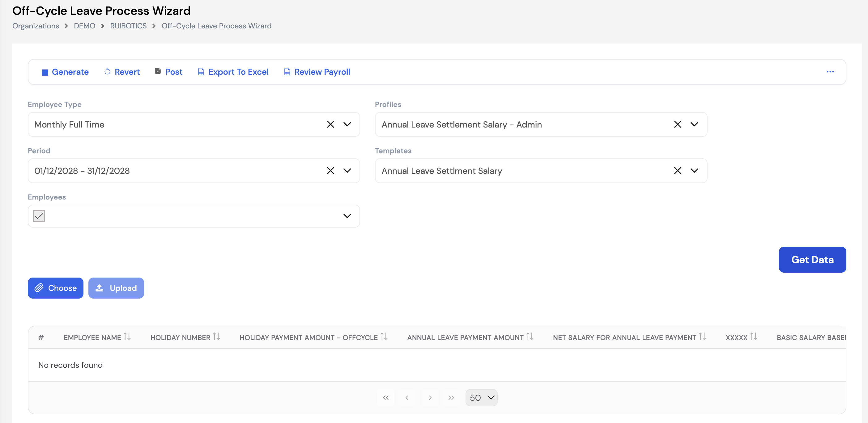Click the Annual Leave Settlement Salary - Admin field
Screen dimensions: 868x423
point(541,124)
